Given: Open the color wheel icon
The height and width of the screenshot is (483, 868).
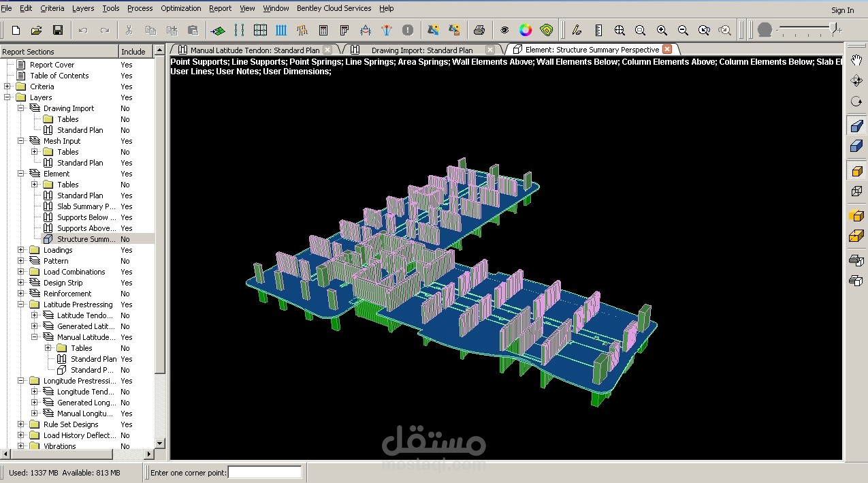Looking at the screenshot, I should 526,30.
